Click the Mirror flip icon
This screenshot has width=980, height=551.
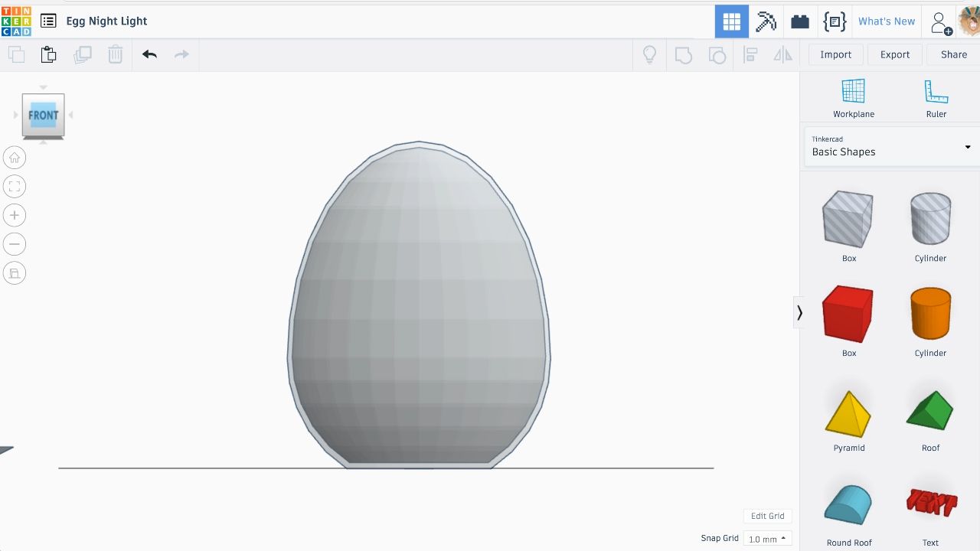click(782, 54)
